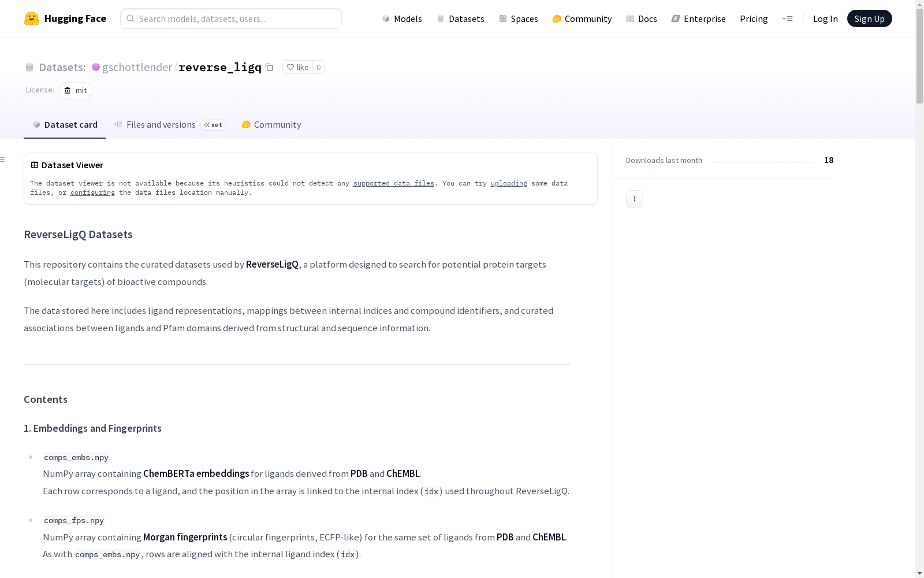
Task: Go to Models in top navigation
Action: pos(402,18)
